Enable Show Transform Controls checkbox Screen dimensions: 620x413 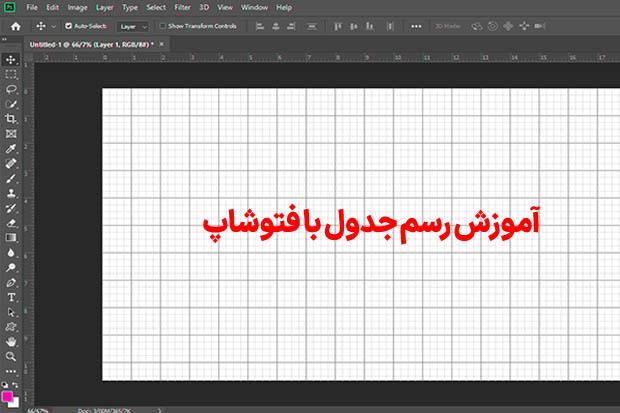pos(162,26)
